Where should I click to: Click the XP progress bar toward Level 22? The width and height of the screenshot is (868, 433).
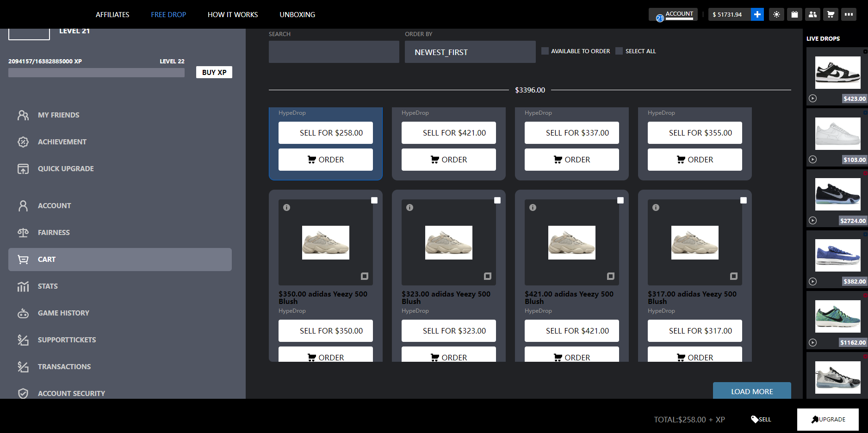click(x=96, y=73)
